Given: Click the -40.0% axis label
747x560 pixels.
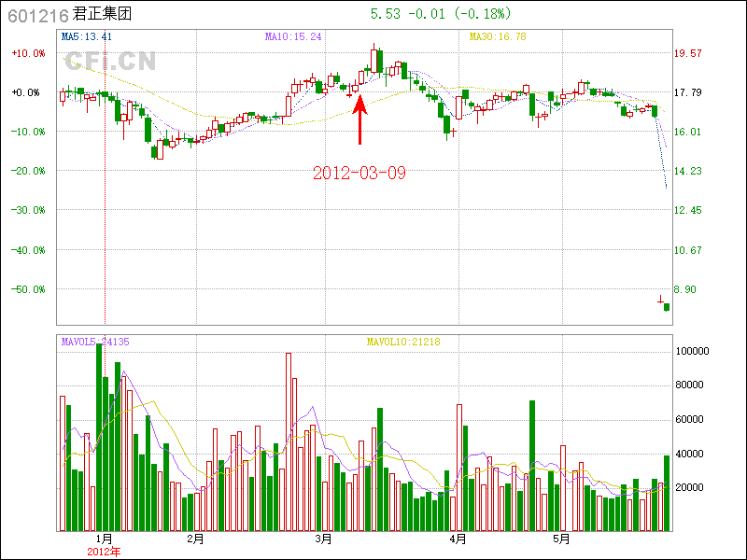Looking at the screenshot, I should [x=29, y=250].
